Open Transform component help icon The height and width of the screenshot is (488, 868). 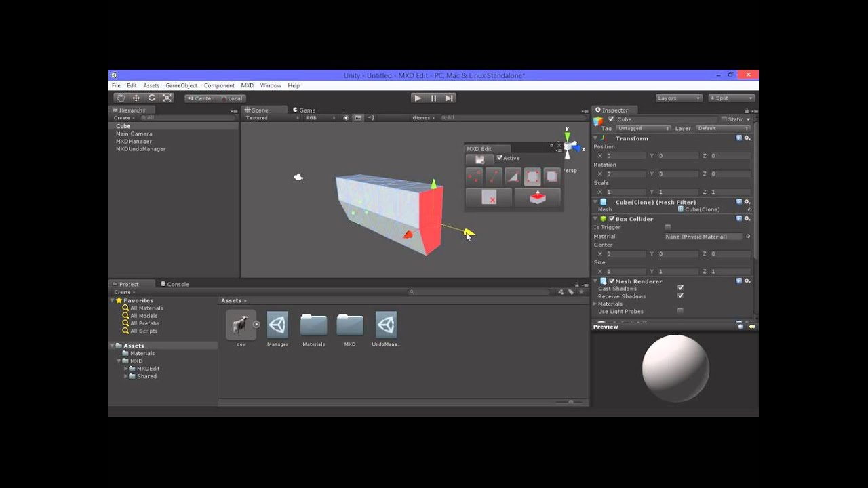pos(738,138)
